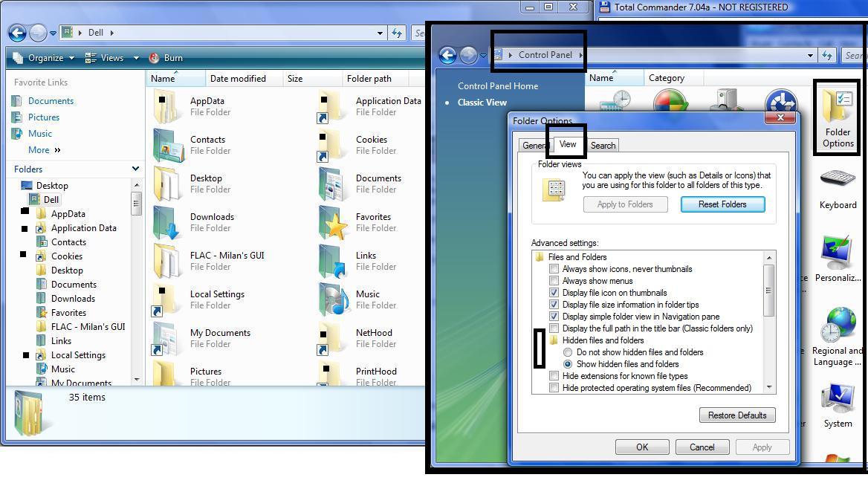Screen dimensions: 868x486
Task: Click the Back arrow in the Control Panel window
Action: point(448,55)
